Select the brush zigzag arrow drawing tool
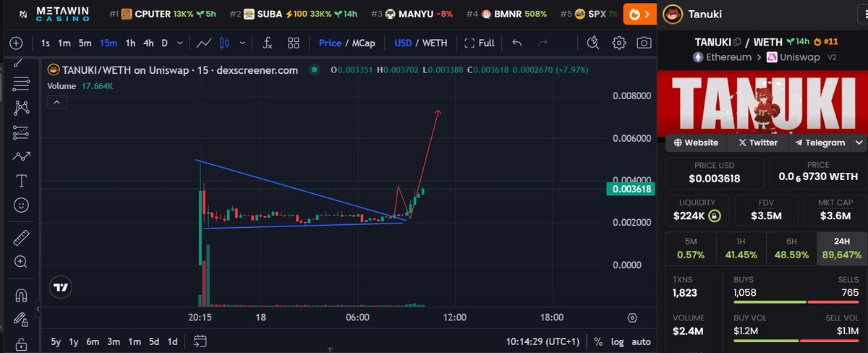 21,156
